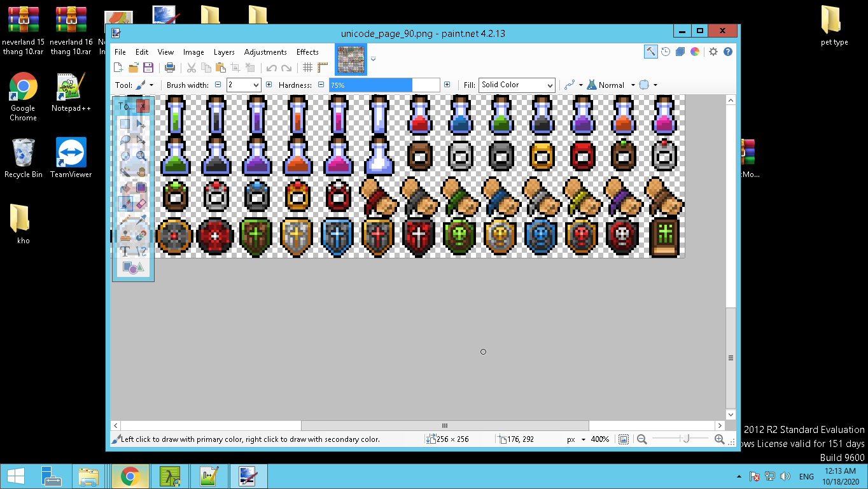Open the Image menu
Screen dimensions: 868x489
coord(193,52)
